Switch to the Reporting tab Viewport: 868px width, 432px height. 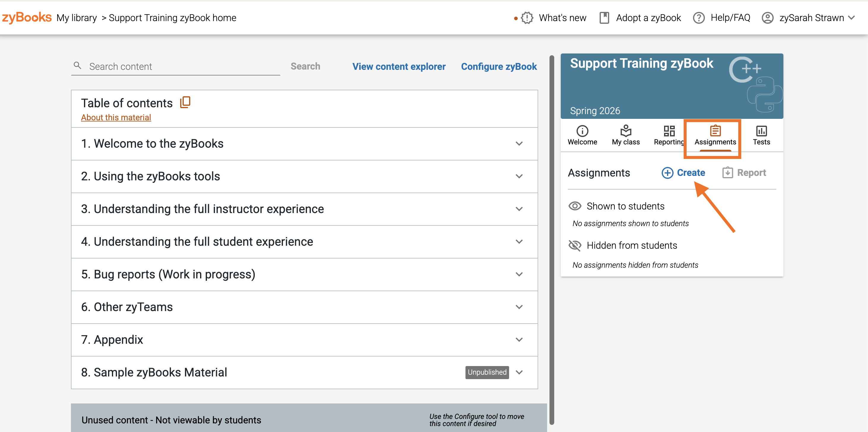tap(669, 135)
